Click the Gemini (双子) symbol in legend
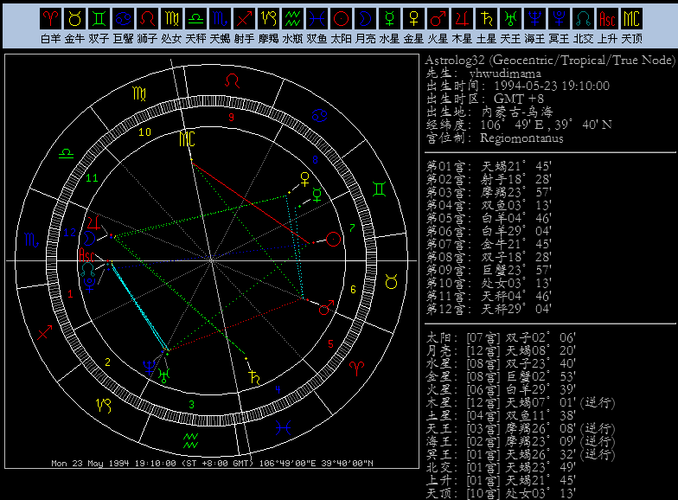The height and width of the screenshot is (500, 678). (99, 19)
